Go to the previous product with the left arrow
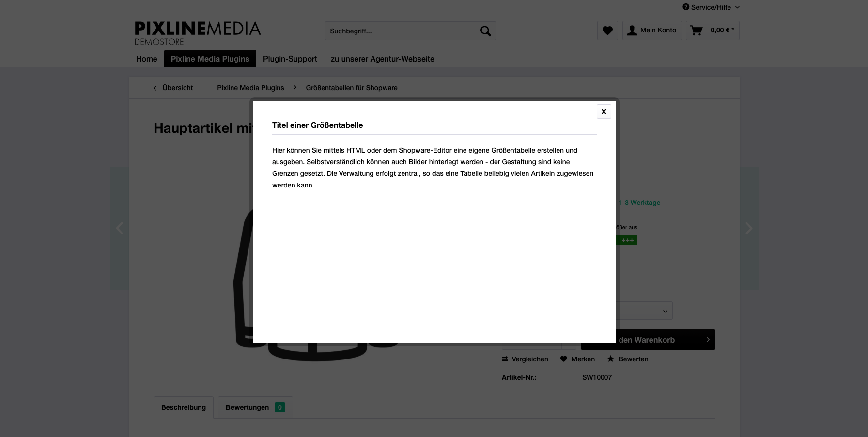The height and width of the screenshot is (437, 868). tap(120, 228)
